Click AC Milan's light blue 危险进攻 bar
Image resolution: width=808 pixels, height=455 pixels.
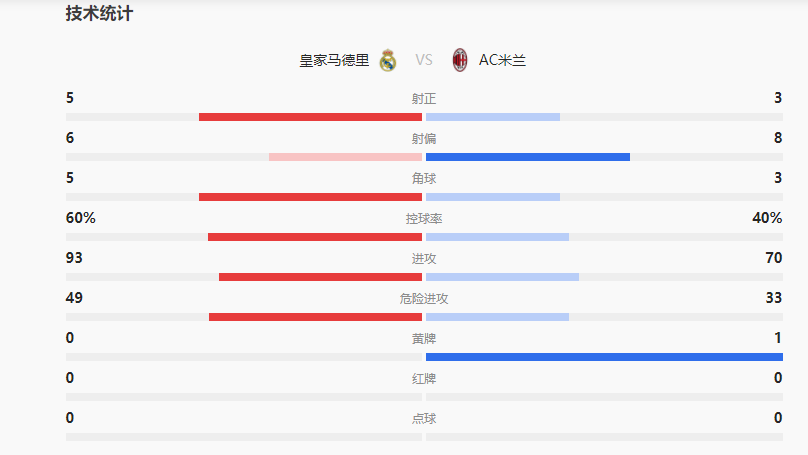tap(497, 317)
